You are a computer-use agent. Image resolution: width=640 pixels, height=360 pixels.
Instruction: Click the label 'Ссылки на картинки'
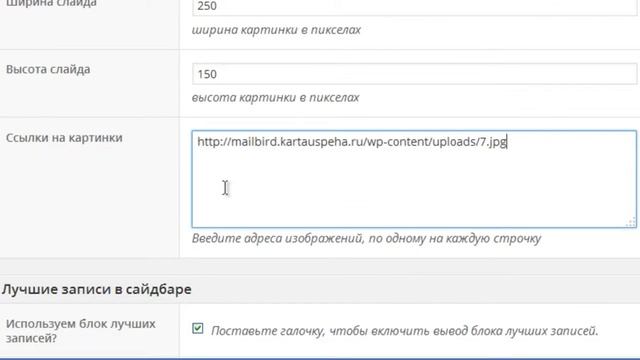pyautogui.click(x=64, y=138)
